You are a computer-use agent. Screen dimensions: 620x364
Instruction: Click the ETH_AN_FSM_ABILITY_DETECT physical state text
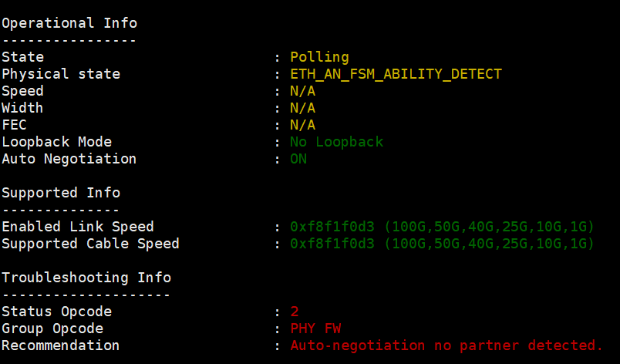pos(396,74)
